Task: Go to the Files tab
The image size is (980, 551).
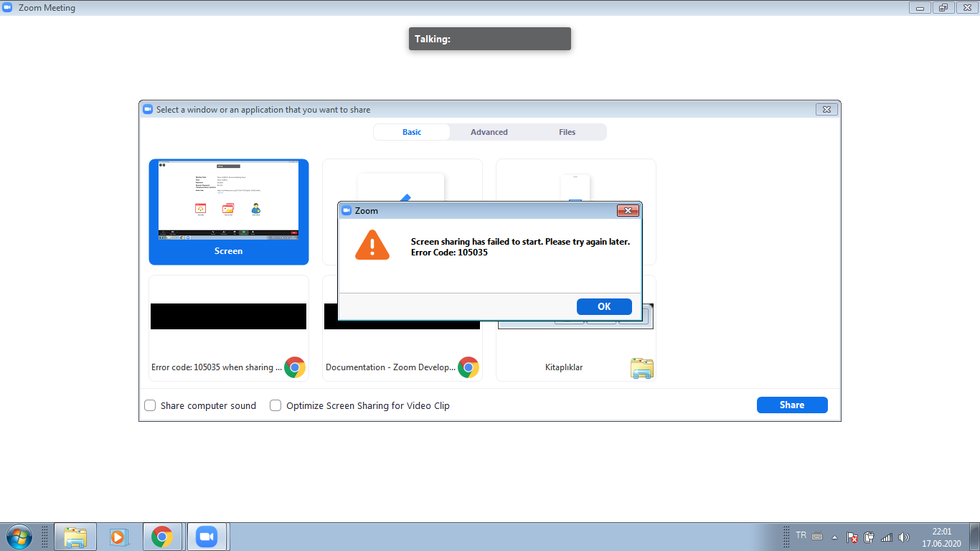Action: tap(567, 132)
